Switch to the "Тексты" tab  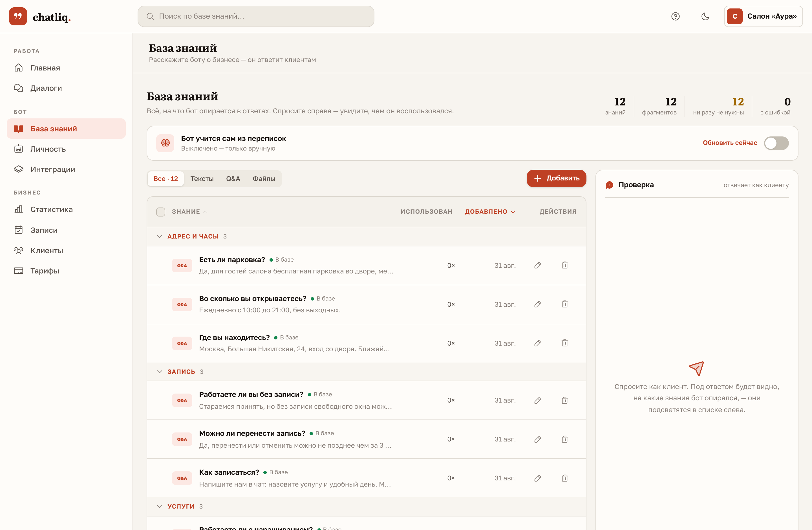[202, 179]
